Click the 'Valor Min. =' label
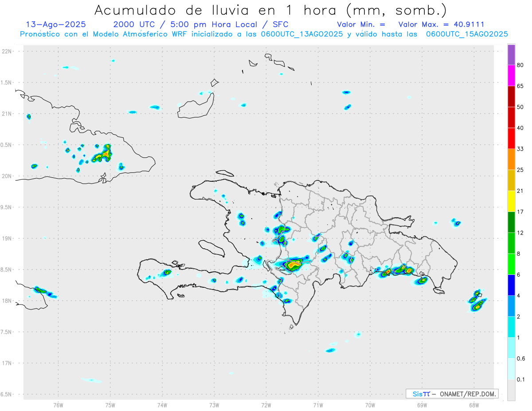The width and height of the screenshot is (532, 411). point(361,24)
